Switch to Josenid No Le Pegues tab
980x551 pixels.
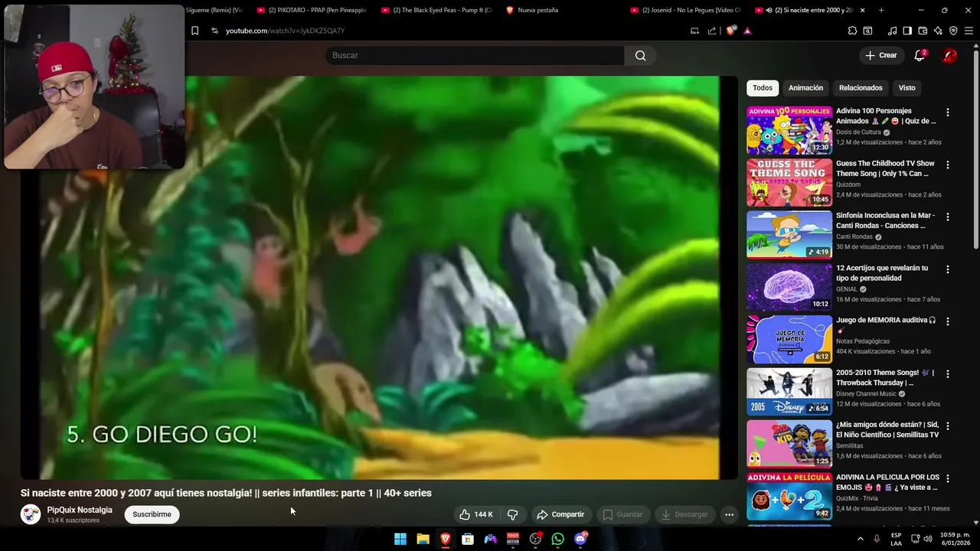point(686,10)
